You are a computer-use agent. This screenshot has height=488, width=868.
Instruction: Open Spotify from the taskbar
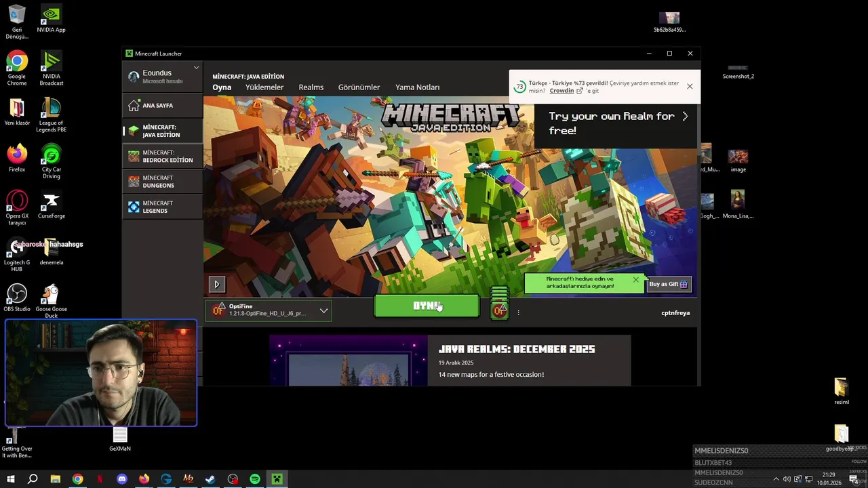click(255, 479)
